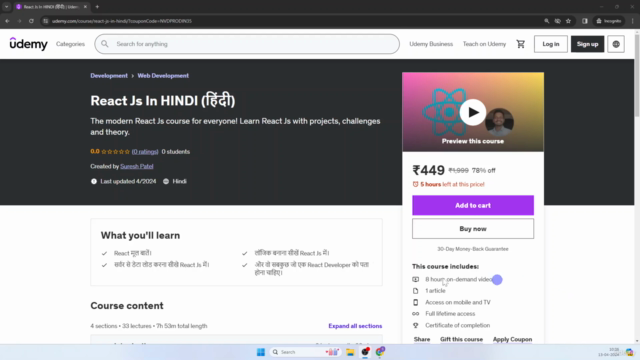Reload the page with the refresh icon
The image size is (640, 360).
tap(31, 21)
